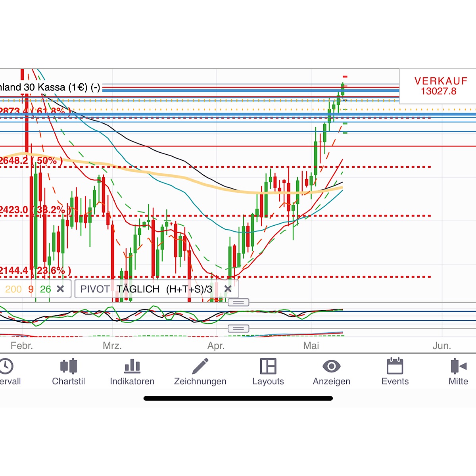Tap the PIVOT indicator label
476x476 pixels.
(x=95, y=289)
